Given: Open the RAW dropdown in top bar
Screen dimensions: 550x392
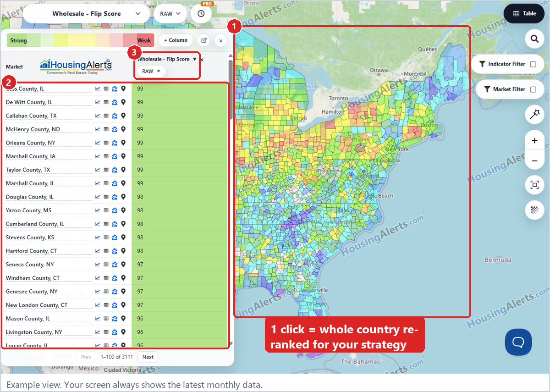Looking at the screenshot, I should [170, 14].
